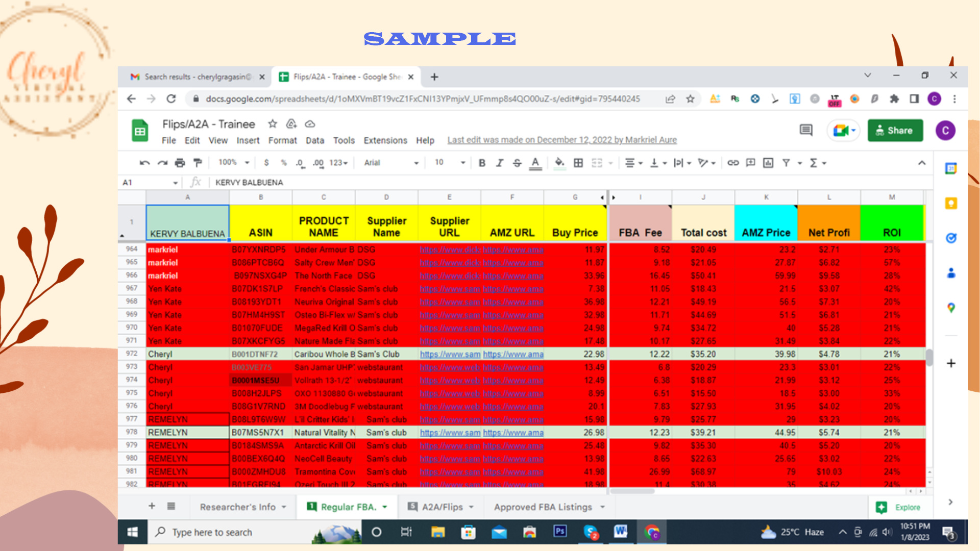
Task: Star the Flips/A2A - Trainee document
Action: click(x=273, y=124)
